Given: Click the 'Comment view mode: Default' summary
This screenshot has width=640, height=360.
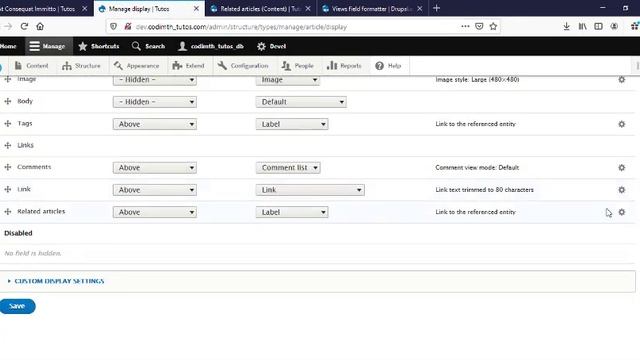Looking at the screenshot, I should pos(477,168).
